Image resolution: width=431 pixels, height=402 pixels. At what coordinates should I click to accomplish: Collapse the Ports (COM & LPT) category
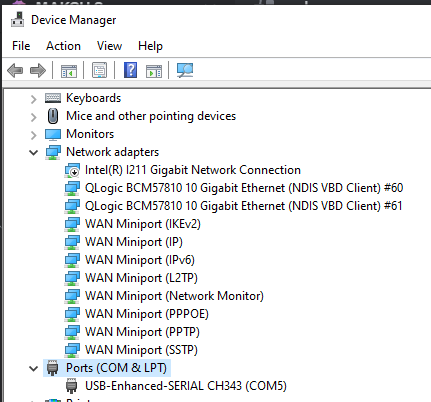(x=33, y=368)
